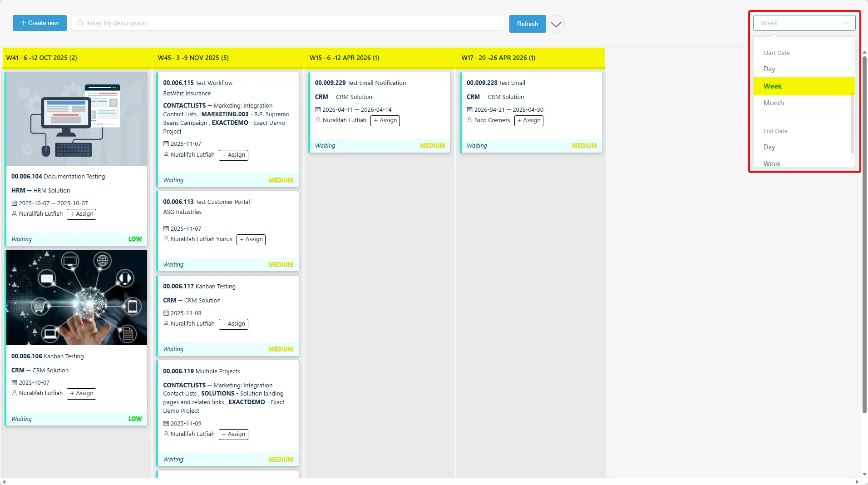Click the calendar icon on Multiple Projects card
The image size is (868, 485).
pyautogui.click(x=166, y=424)
